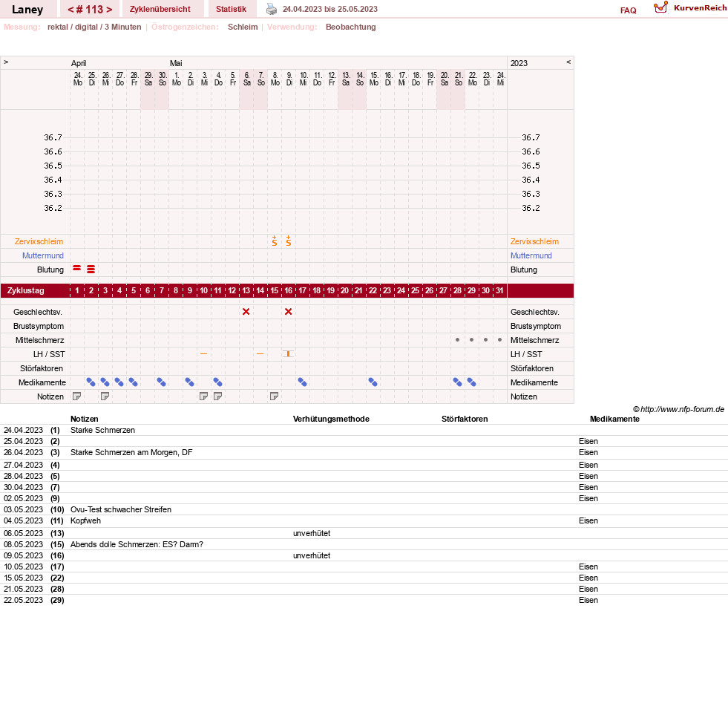The image size is (728, 715).
Task: Click the left Muttermund row label
Action: tap(43, 255)
